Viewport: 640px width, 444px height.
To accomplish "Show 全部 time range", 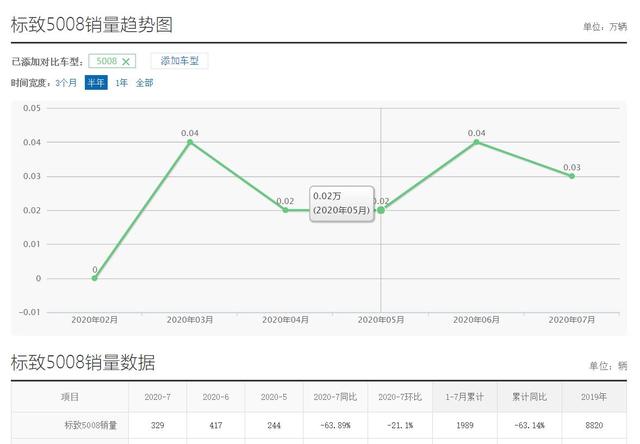I will point(144,83).
